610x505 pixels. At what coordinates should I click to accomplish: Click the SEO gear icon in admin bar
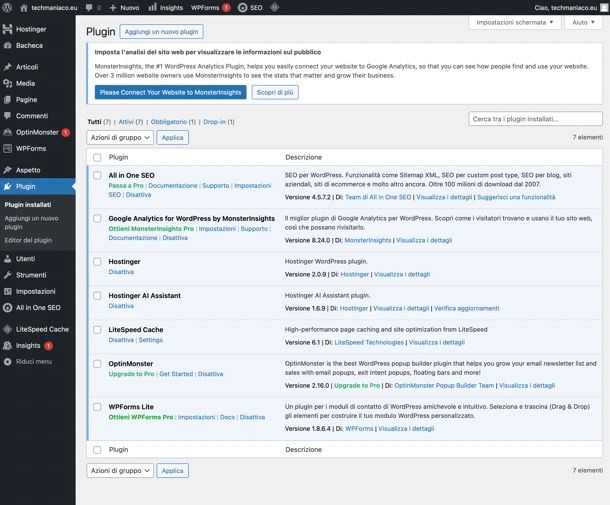242,7
